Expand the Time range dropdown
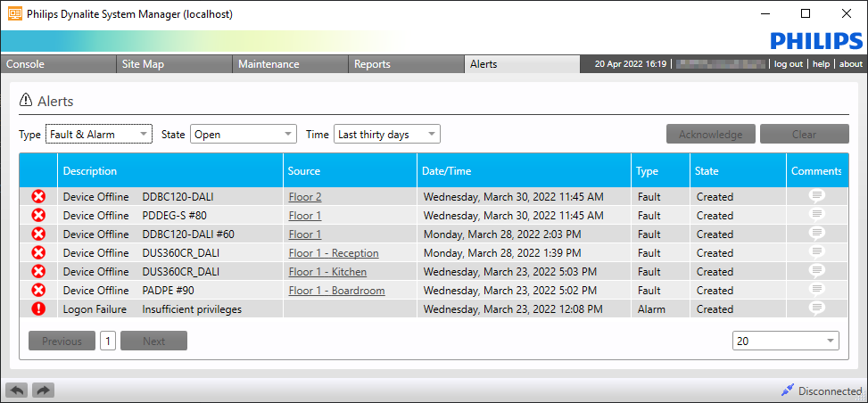This screenshot has height=403, width=868. (x=386, y=135)
